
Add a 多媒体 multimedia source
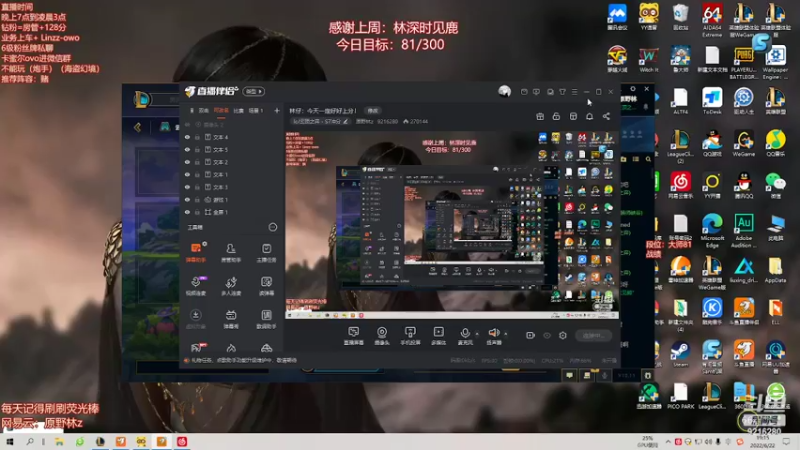click(x=439, y=336)
